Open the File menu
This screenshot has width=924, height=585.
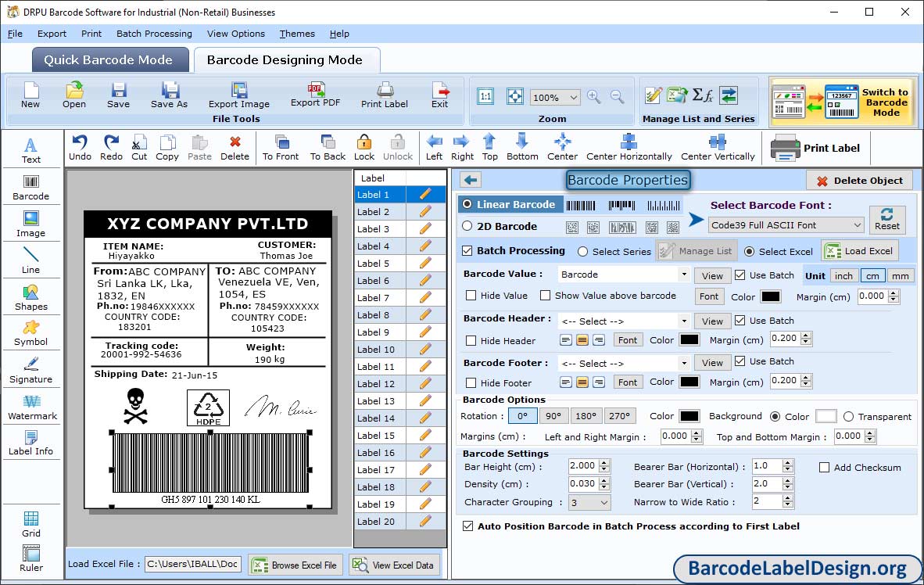click(16, 34)
